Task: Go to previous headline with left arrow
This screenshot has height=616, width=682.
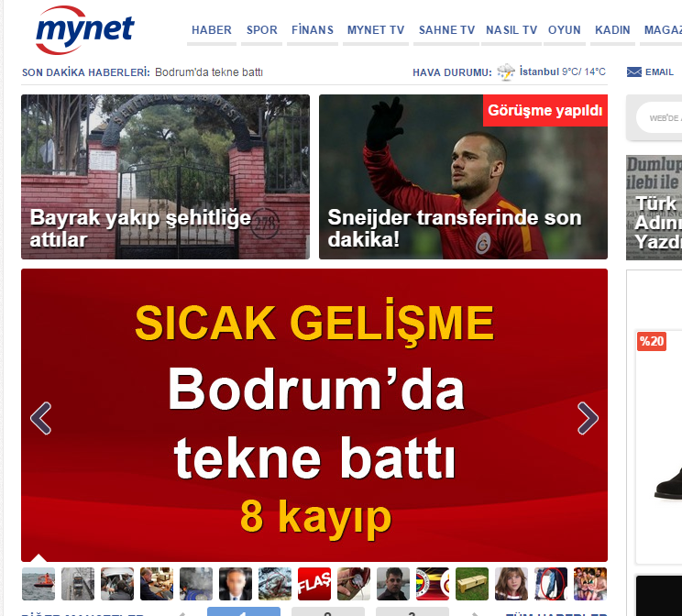Action: tap(41, 418)
